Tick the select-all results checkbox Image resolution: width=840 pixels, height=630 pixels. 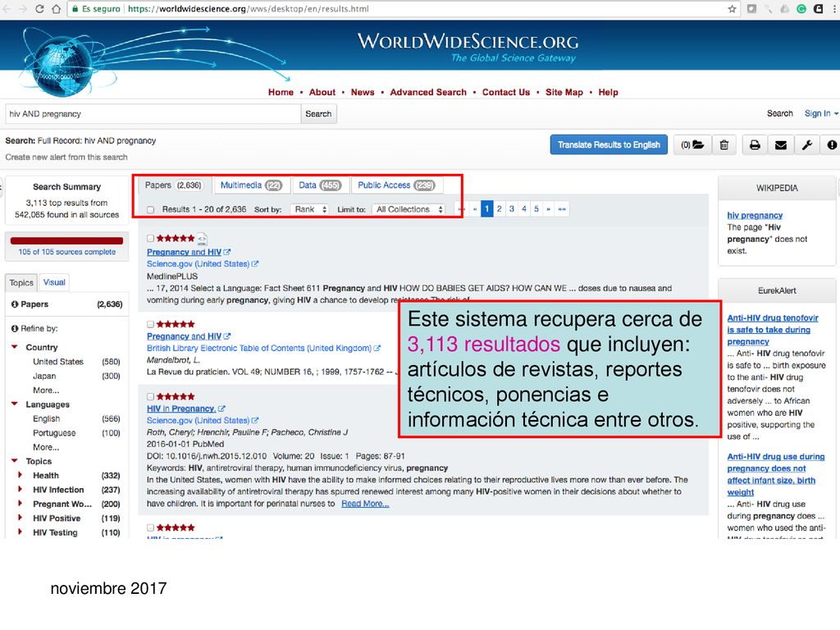[151, 209]
